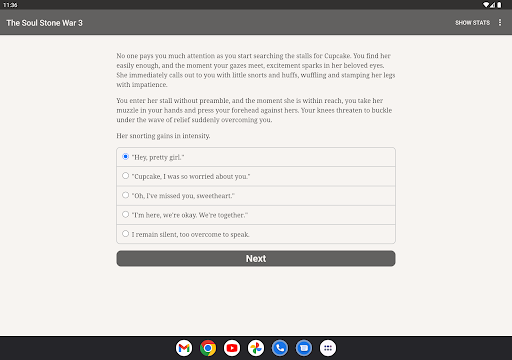Image resolution: width=512 pixels, height=360 pixels.
Task: Open the app drawer grid icon
Action: (328, 348)
